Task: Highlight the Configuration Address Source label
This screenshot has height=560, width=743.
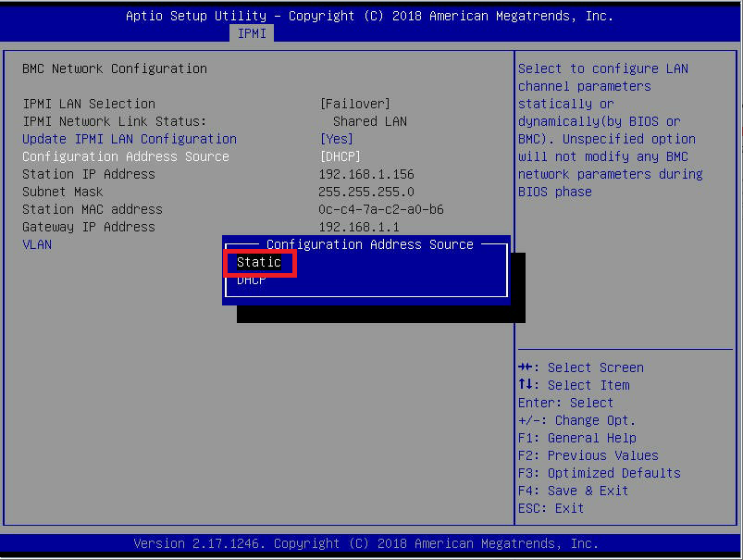Action: [x=126, y=156]
